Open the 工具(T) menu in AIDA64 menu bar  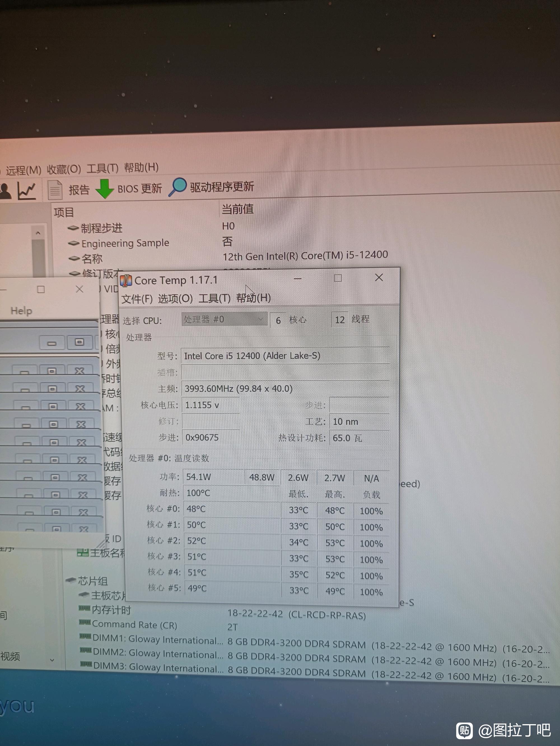(102, 168)
